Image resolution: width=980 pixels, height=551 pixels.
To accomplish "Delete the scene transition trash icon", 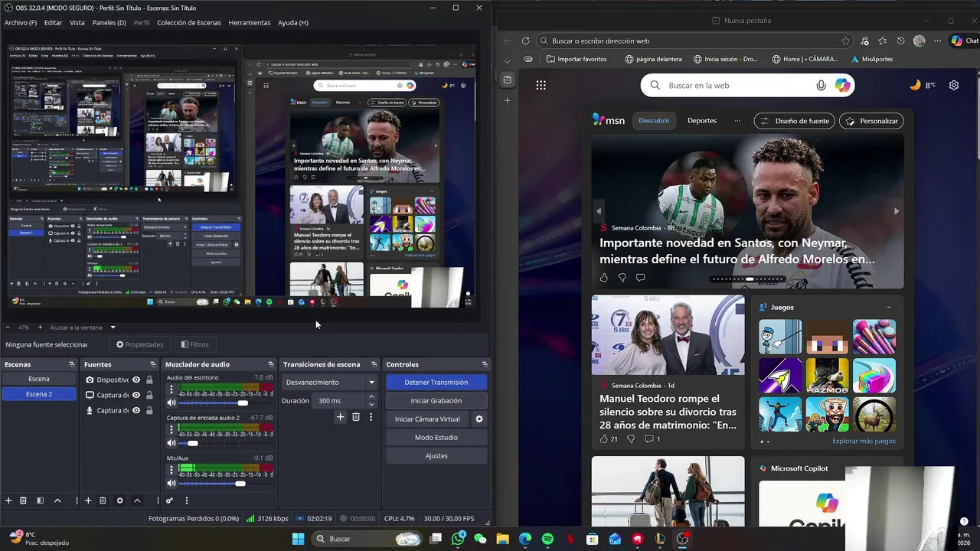I will coord(356,417).
